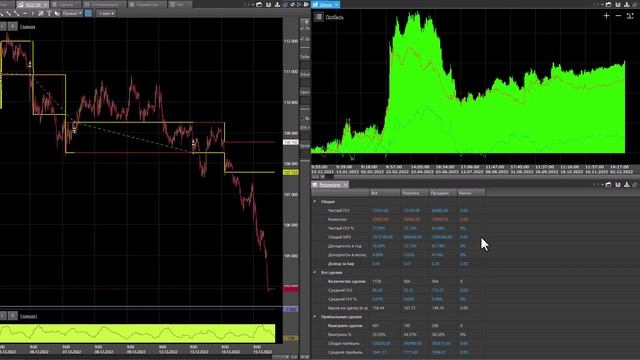Click the save icon in the results pane toolbar

[x=618, y=184]
